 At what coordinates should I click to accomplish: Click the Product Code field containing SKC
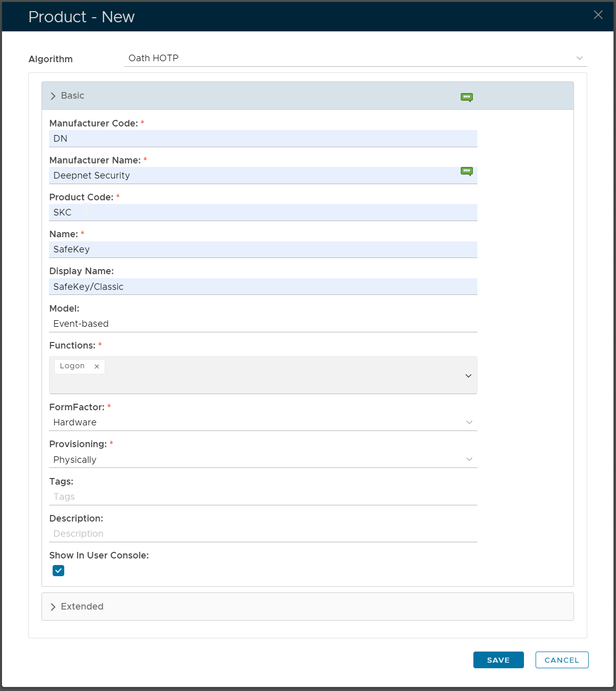pos(263,212)
